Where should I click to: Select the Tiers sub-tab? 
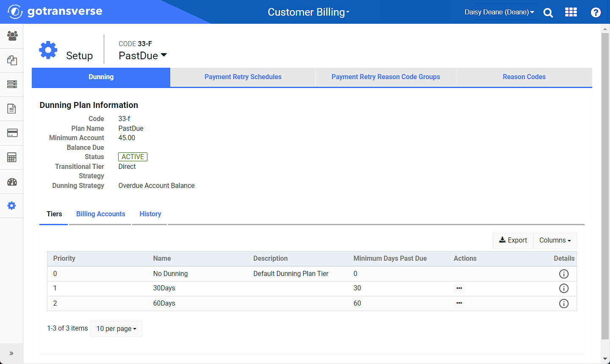point(54,214)
